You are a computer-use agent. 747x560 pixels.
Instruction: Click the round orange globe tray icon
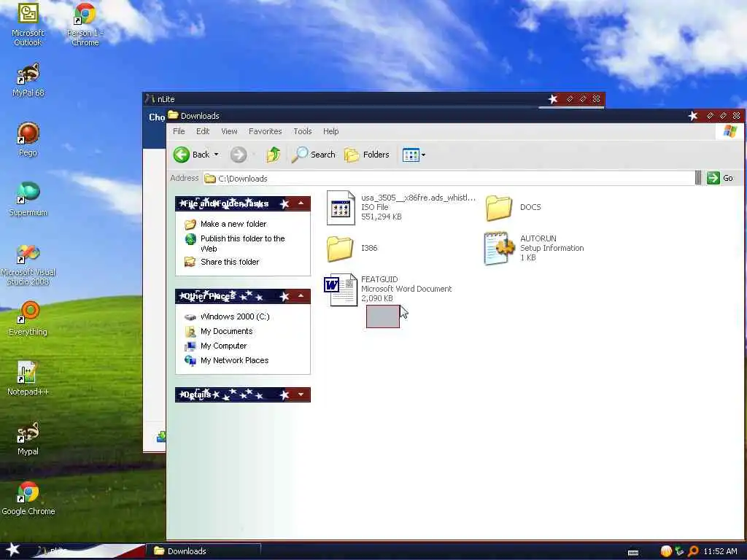[666, 551]
